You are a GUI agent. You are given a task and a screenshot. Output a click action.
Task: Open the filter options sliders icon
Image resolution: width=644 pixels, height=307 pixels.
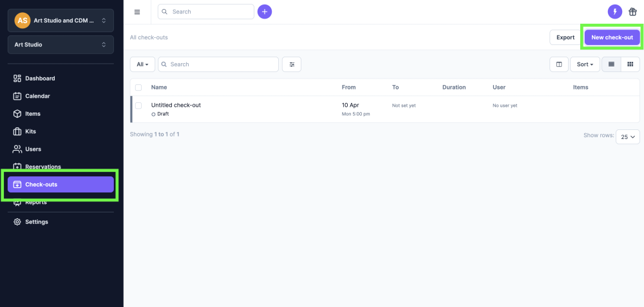click(292, 64)
